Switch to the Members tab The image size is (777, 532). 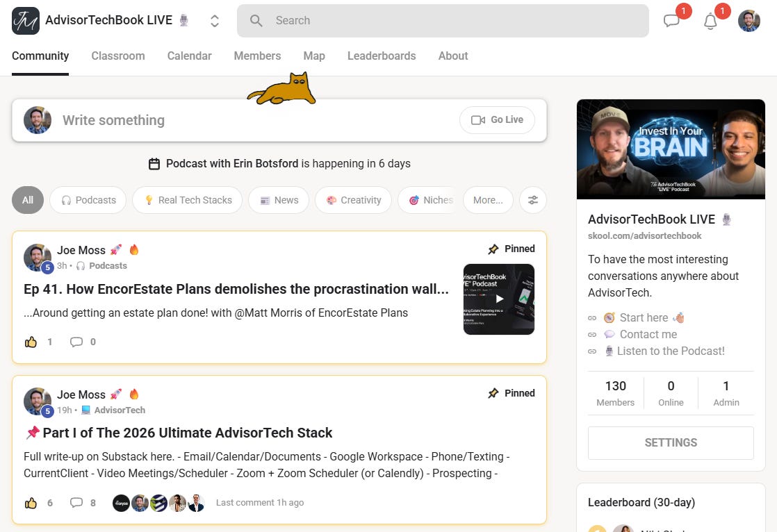click(x=257, y=56)
